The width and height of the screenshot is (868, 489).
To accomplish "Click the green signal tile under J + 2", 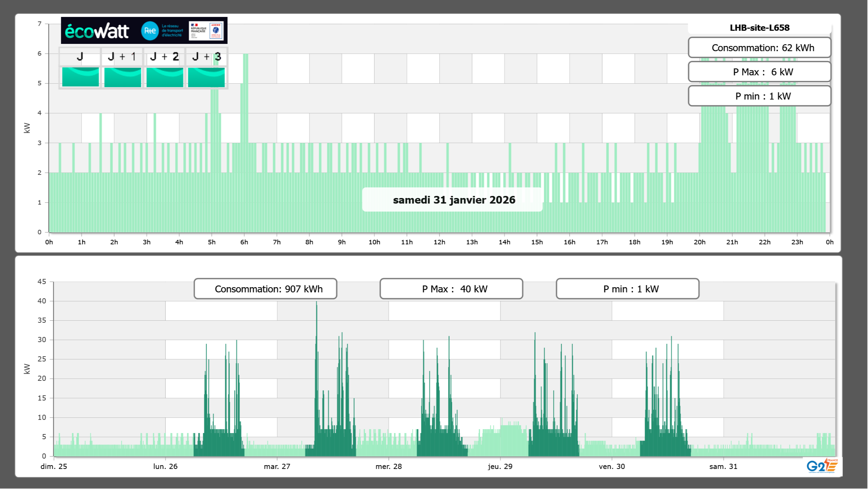I will [x=165, y=77].
